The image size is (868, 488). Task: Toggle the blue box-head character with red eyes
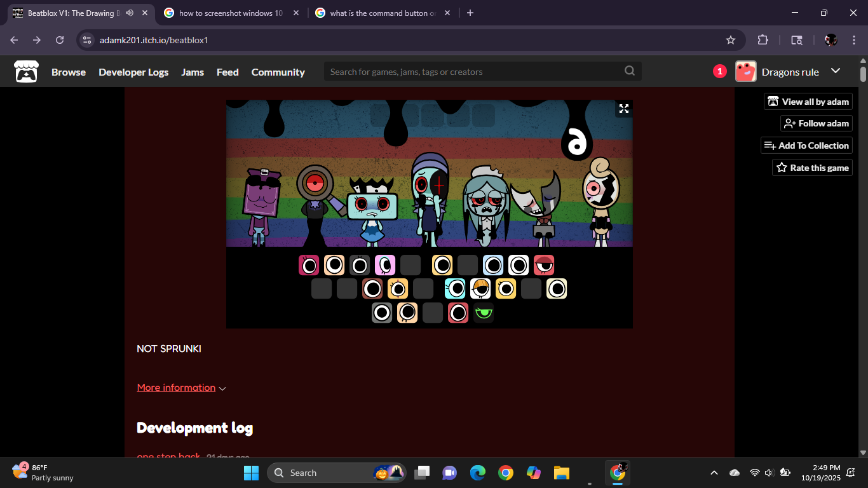(372, 212)
